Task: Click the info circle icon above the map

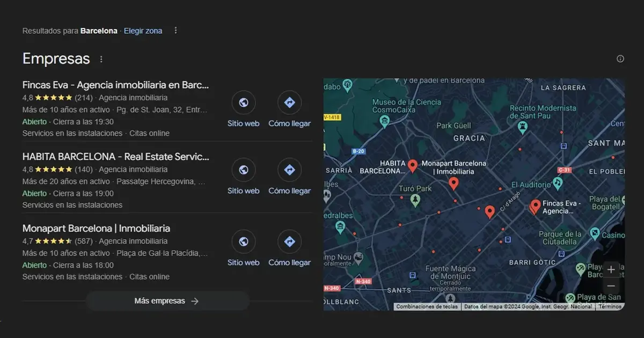Action: (x=620, y=58)
